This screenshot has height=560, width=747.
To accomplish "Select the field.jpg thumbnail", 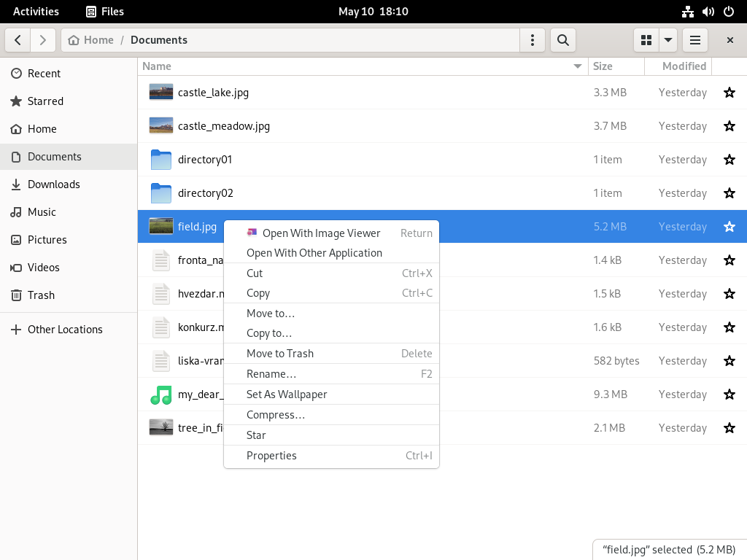I will [x=161, y=227].
